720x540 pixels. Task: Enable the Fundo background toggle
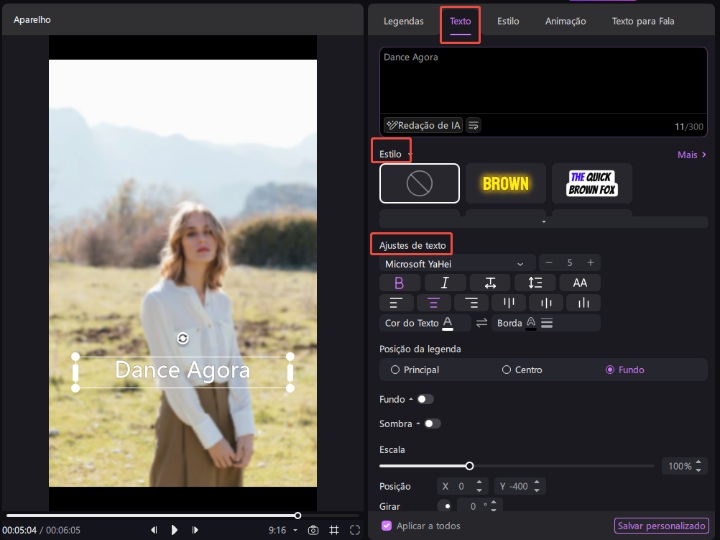[425, 399]
